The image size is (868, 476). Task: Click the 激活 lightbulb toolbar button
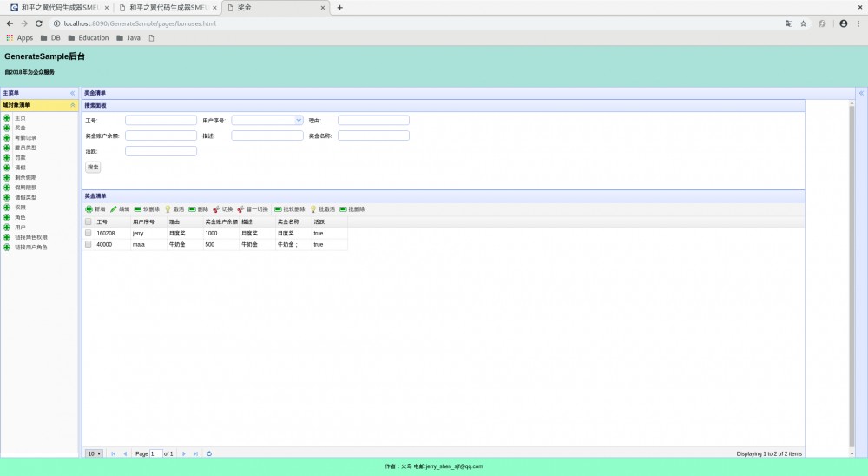click(174, 209)
